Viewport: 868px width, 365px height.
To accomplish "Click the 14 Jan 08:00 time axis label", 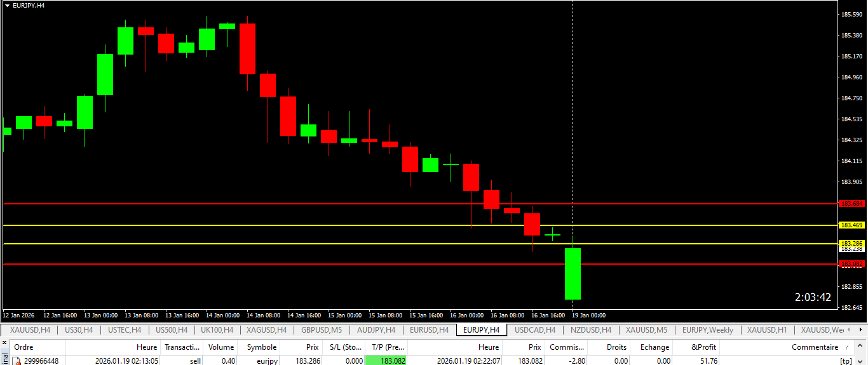I will pos(264,315).
